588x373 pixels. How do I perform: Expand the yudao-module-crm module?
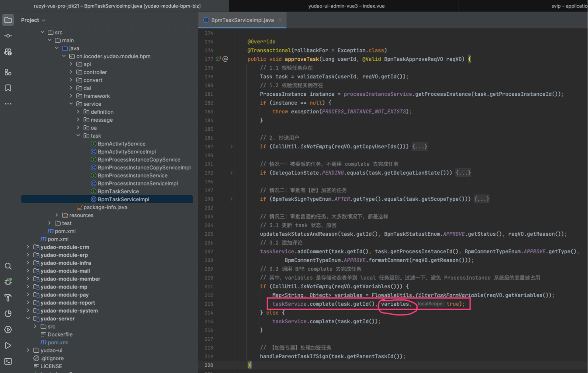[28, 247]
